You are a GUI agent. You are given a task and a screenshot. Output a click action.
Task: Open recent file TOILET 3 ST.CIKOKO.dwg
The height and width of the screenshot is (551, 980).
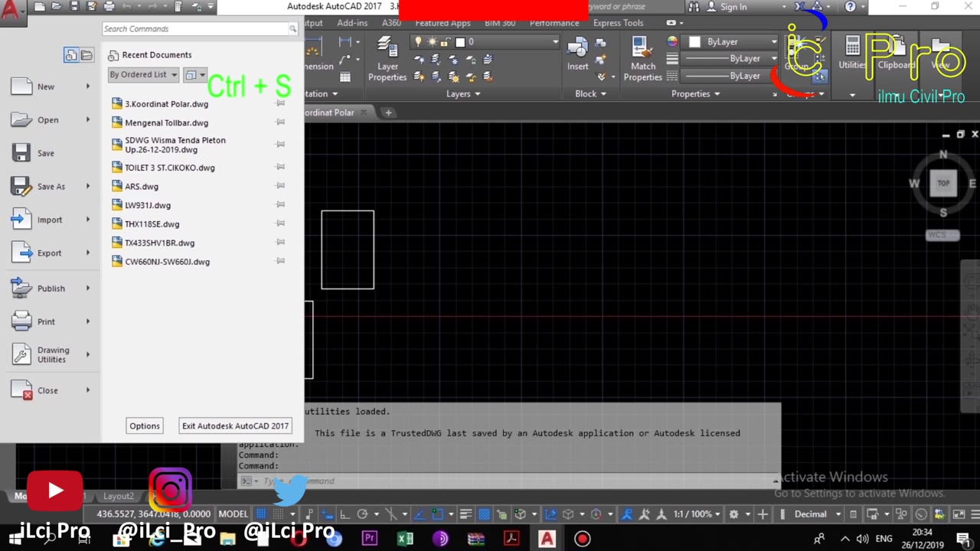170,168
